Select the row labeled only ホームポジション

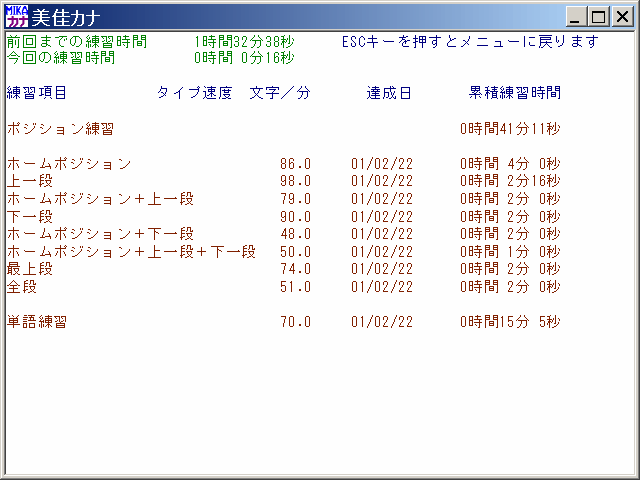[x=68, y=164]
